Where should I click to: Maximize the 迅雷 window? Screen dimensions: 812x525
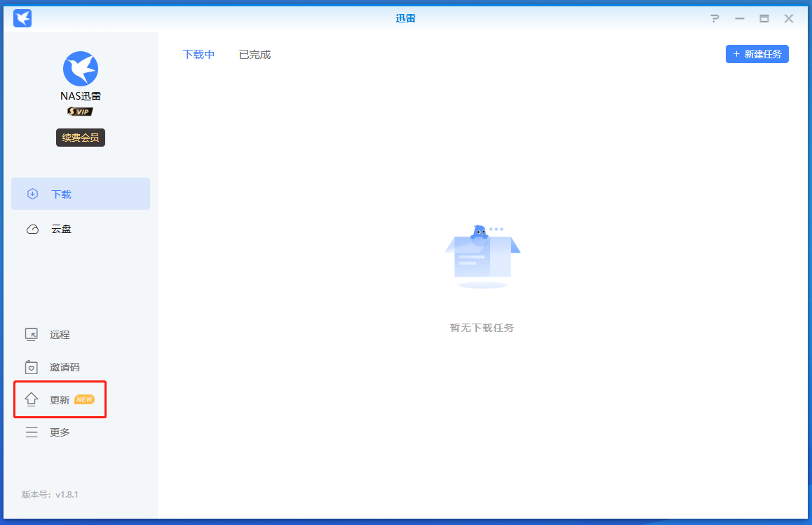[x=764, y=19]
